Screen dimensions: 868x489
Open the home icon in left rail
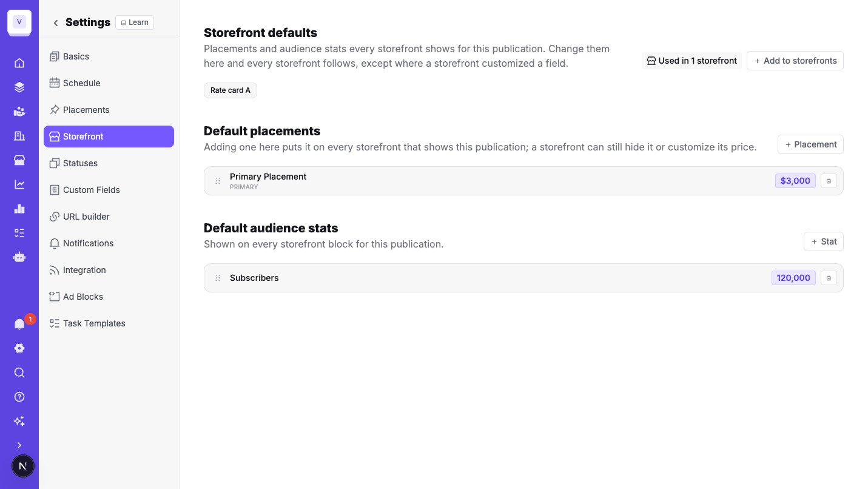click(x=19, y=63)
